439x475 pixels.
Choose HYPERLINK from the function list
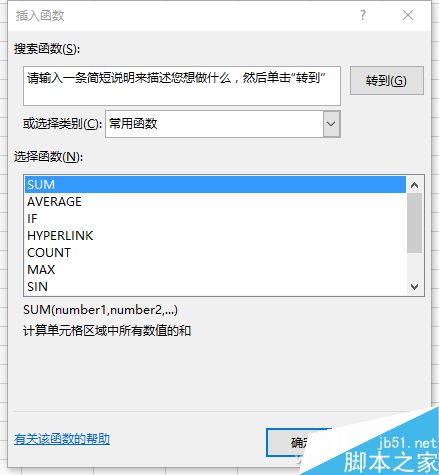pos(215,236)
